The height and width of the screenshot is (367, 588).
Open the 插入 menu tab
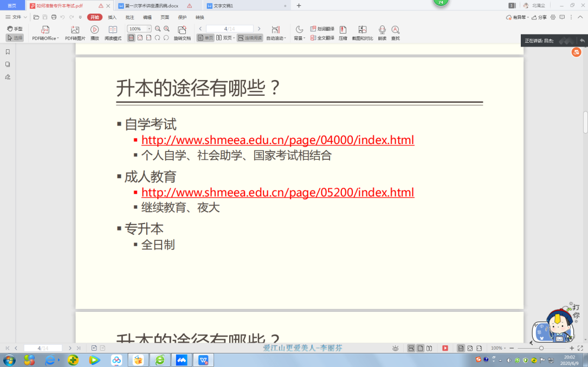(x=112, y=17)
